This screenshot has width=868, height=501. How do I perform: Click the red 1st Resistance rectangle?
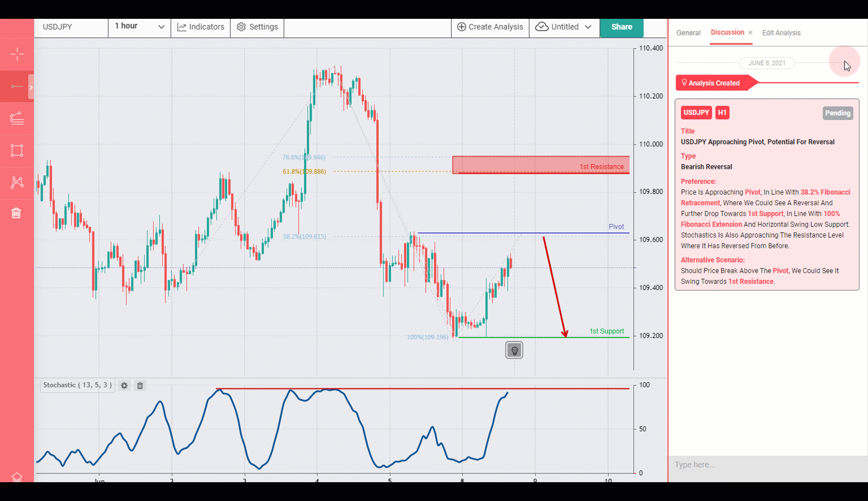pyautogui.click(x=540, y=165)
